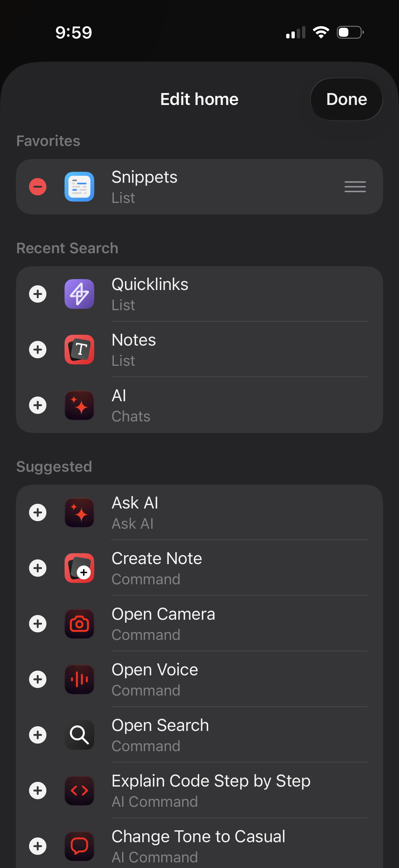Tap the purple Quicklinks icon
Screen dimensions: 399x868
79,294
